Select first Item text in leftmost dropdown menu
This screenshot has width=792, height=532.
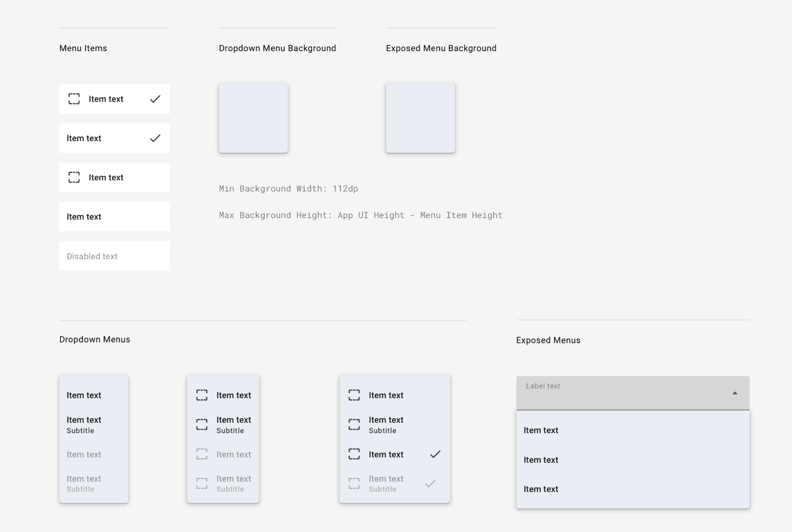click(x=84, y=395)
